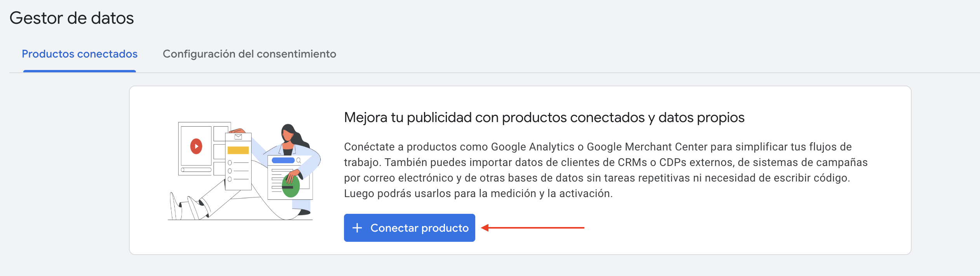Viewport: 980px width, 276px height.
Task: Click the blue search bar in the illustration
Action: pyautogui.click(x=283, y=160)
